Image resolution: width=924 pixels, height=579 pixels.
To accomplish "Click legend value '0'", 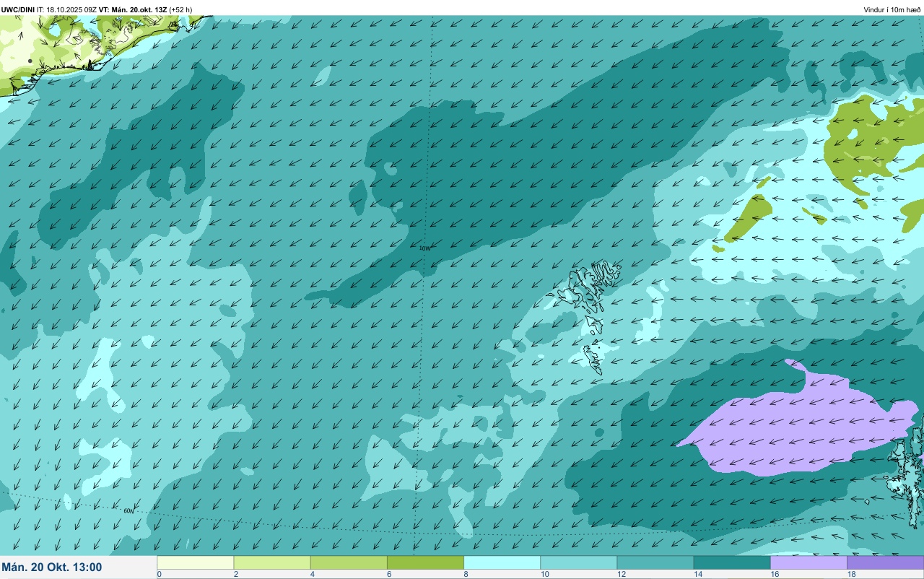I will 159,575.
